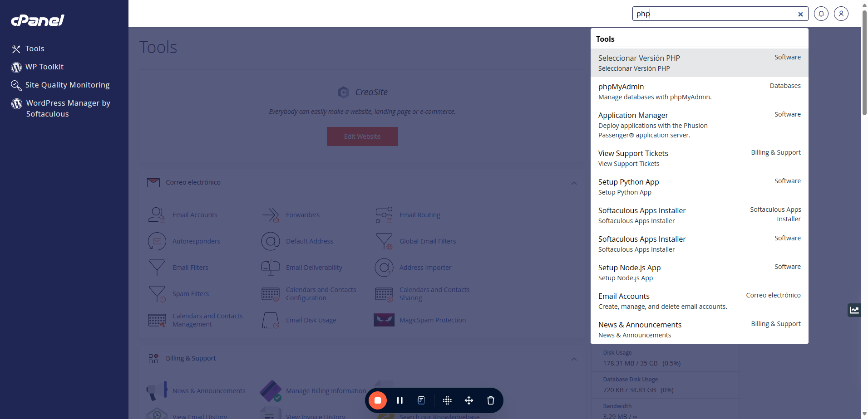Click the Billing & Support section icon
The image size is (868, 419).
(153, 359)
